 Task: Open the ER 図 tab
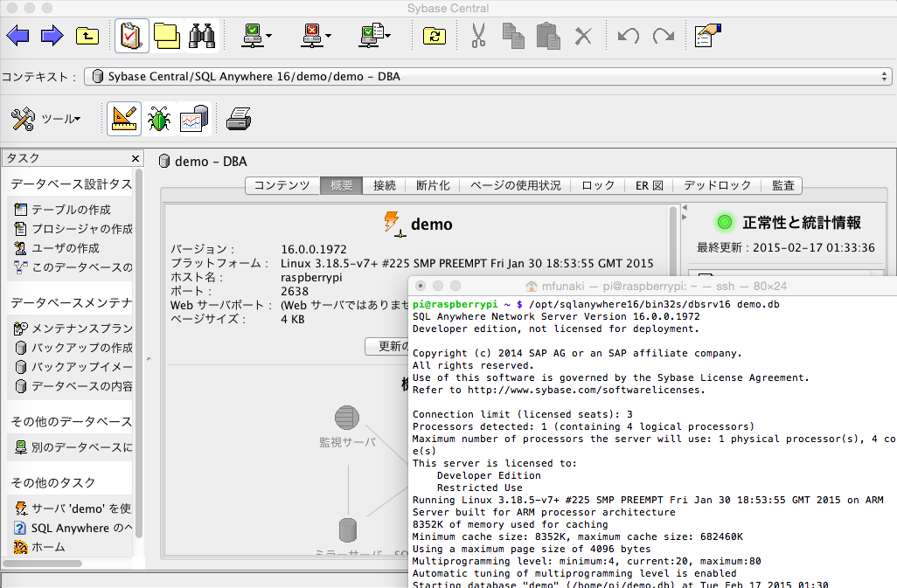[x=650, y=186]
